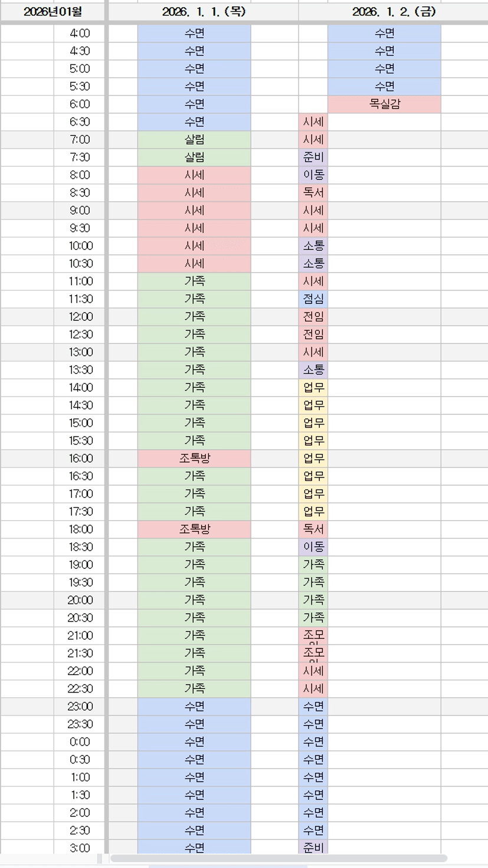Select the 2026년01월 header cell
The image size is (488, 868).
pos(53,12)
